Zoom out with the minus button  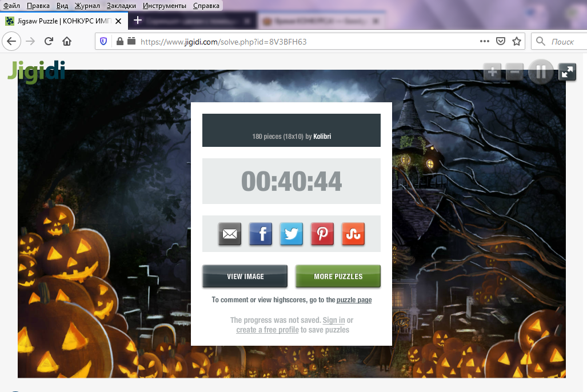(x=515, y=71)
